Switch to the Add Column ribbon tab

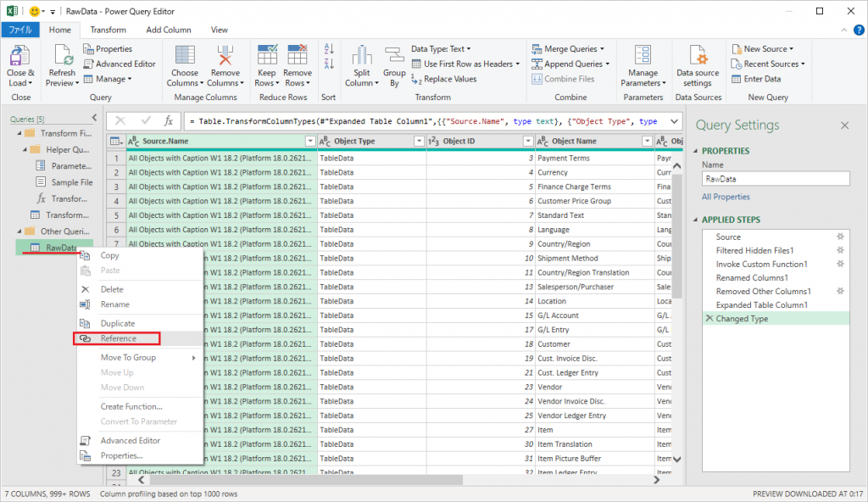169,30
